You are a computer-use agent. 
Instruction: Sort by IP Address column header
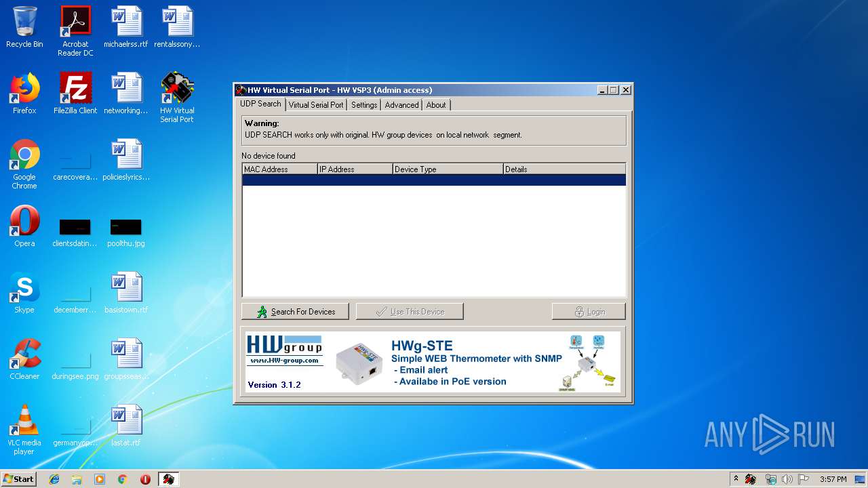point(355,169)
